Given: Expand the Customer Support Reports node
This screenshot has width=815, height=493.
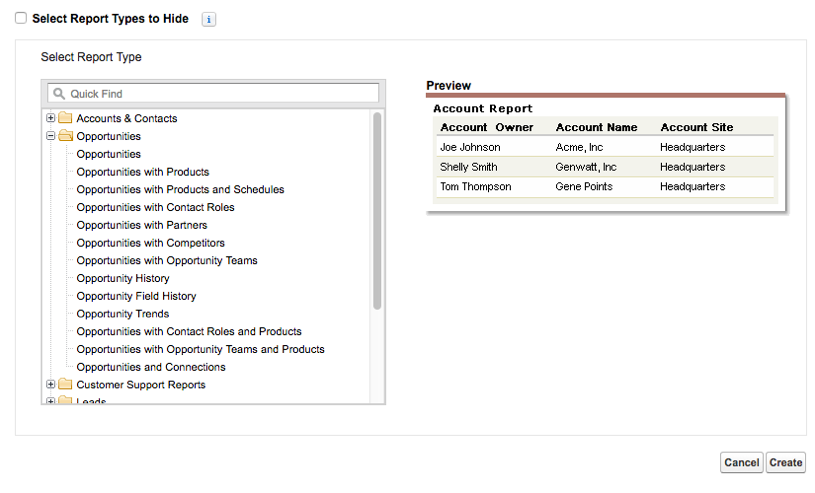Looking at the screenshot, I should pyautogui.click(x=51, y=385).
